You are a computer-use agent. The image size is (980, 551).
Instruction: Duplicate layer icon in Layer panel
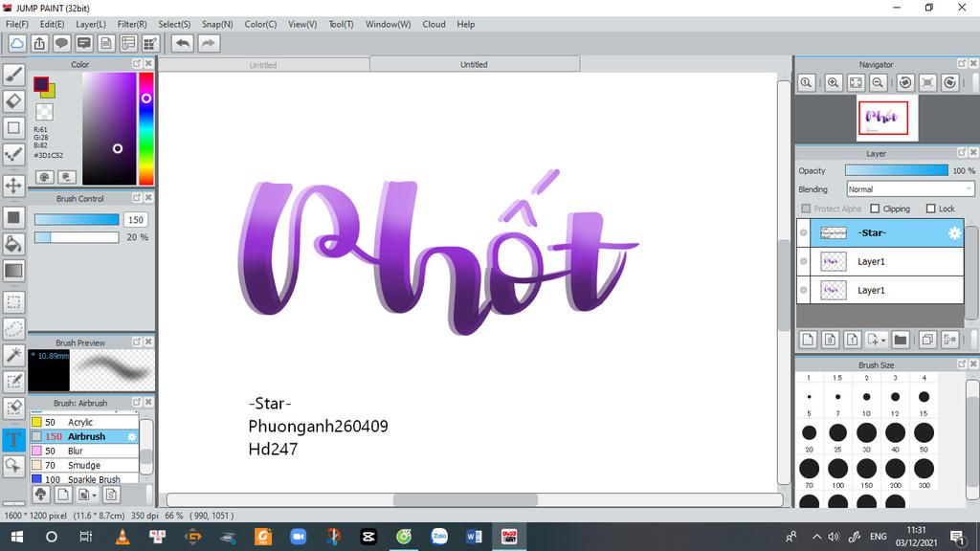[927, 340]
